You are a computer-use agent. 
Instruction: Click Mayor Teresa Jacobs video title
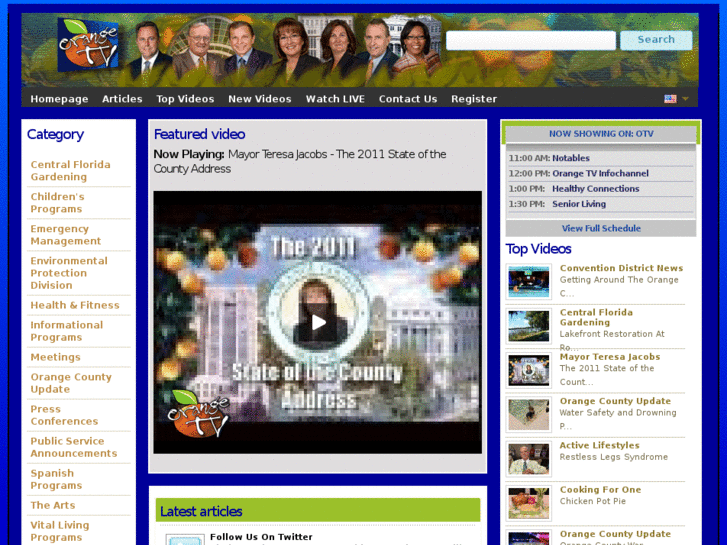pyautogui.click(x=610, y=357)
